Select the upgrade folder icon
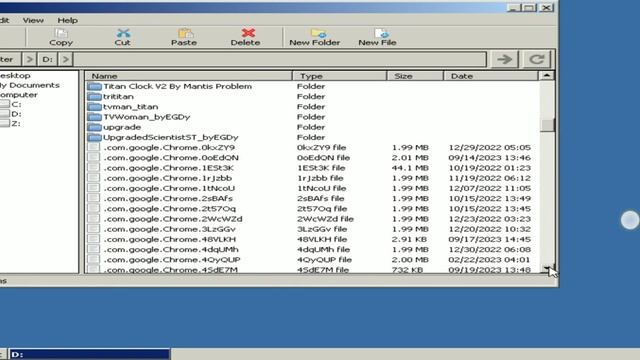Viewport: 640px width, 360px height. pyautogui.click(x=94, y=127)
